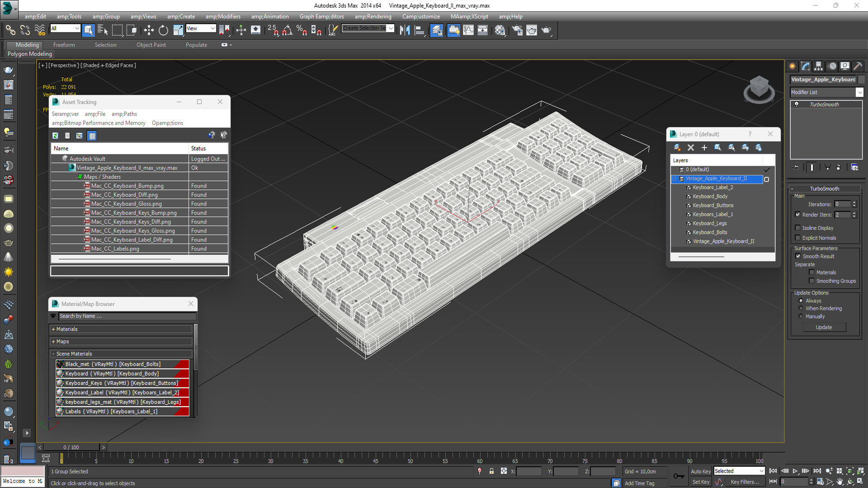Toggle the Angle Snap icon

(288, 30)
